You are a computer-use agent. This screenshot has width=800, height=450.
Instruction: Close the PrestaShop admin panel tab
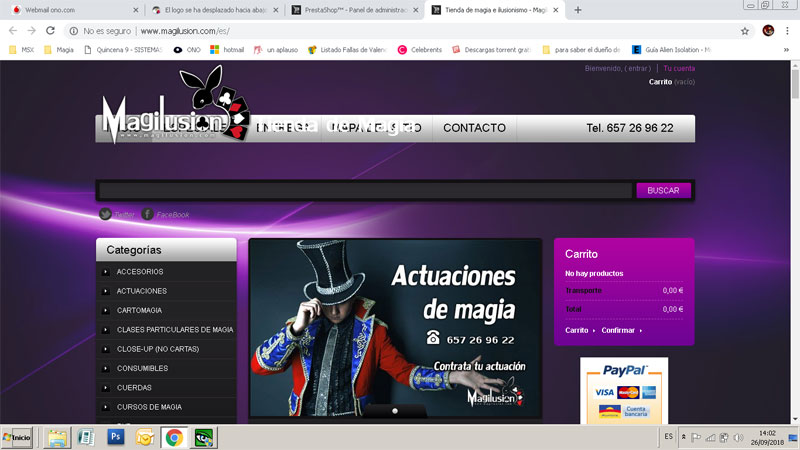pos(415,10)
